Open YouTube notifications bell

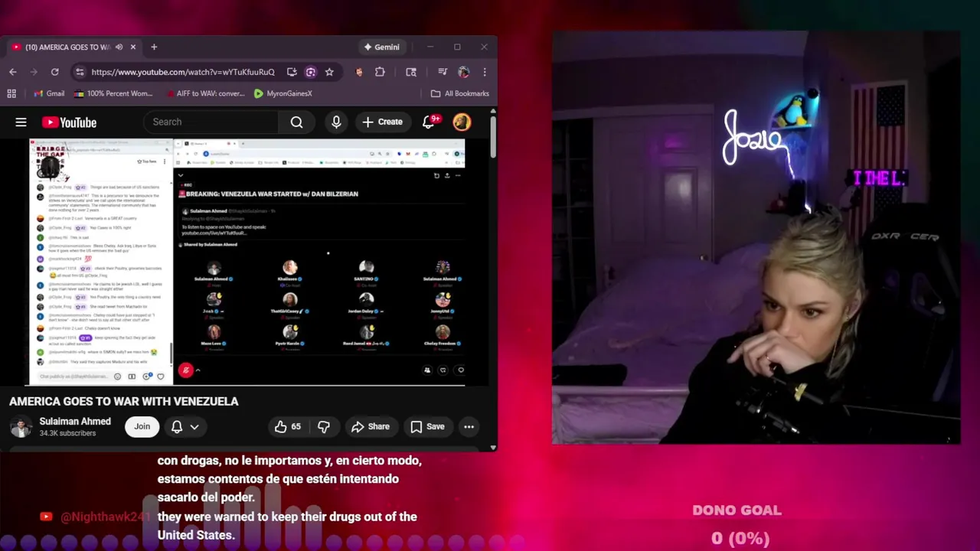tap(429, 122)
